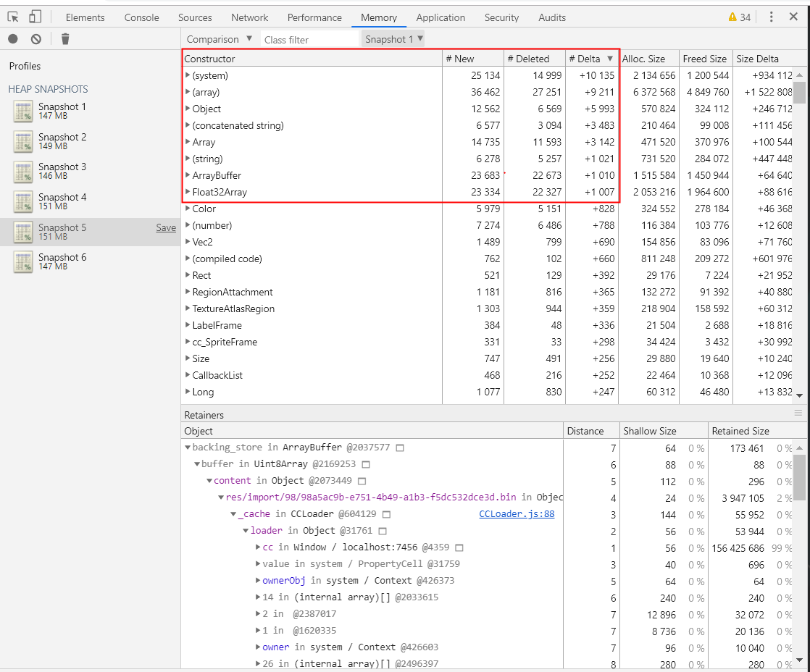Open the CCLoader.js:88 source link

517,513
